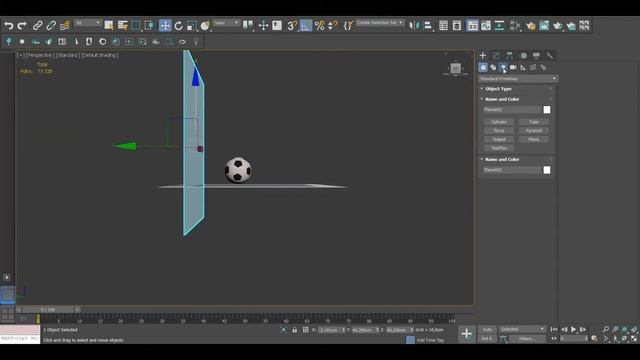Select the Select Object tool
640x360 pixels.
(109, 26)
